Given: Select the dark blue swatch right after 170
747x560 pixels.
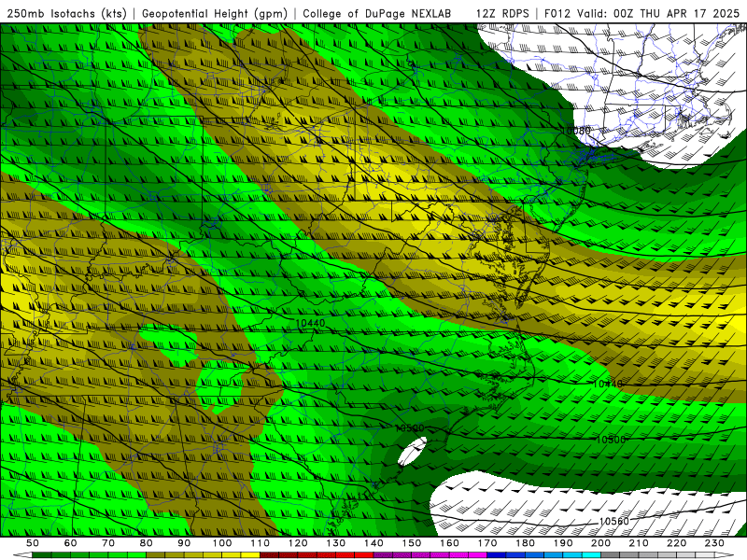Looking at the screenshot, I should pos(497,555).
